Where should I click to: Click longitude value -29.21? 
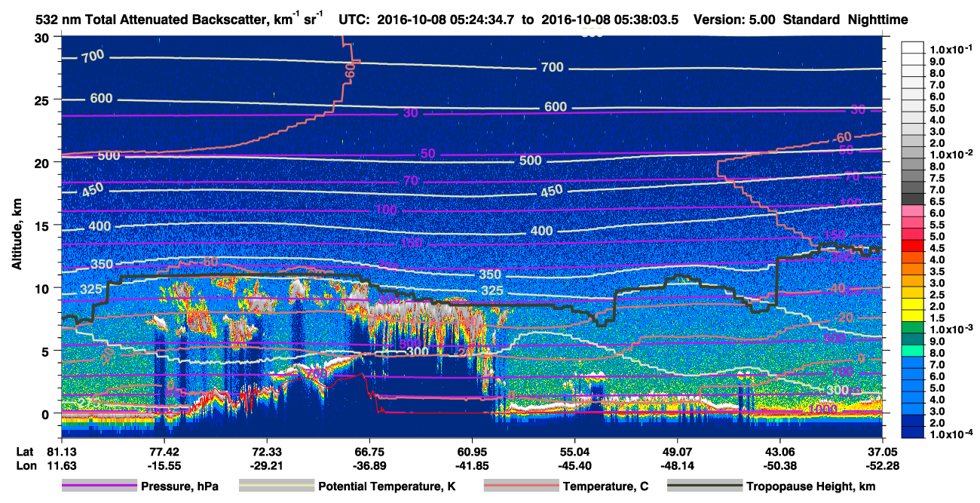[266, 465]
